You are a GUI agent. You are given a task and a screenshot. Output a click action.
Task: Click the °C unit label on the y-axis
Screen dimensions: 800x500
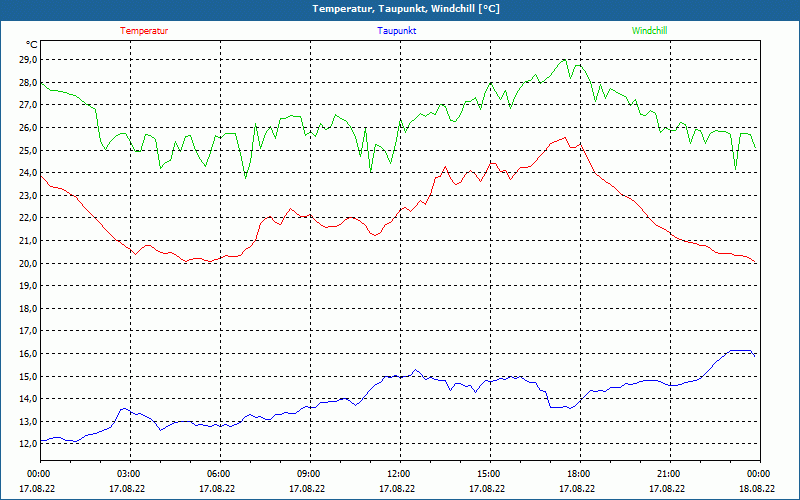coord(32,45)
